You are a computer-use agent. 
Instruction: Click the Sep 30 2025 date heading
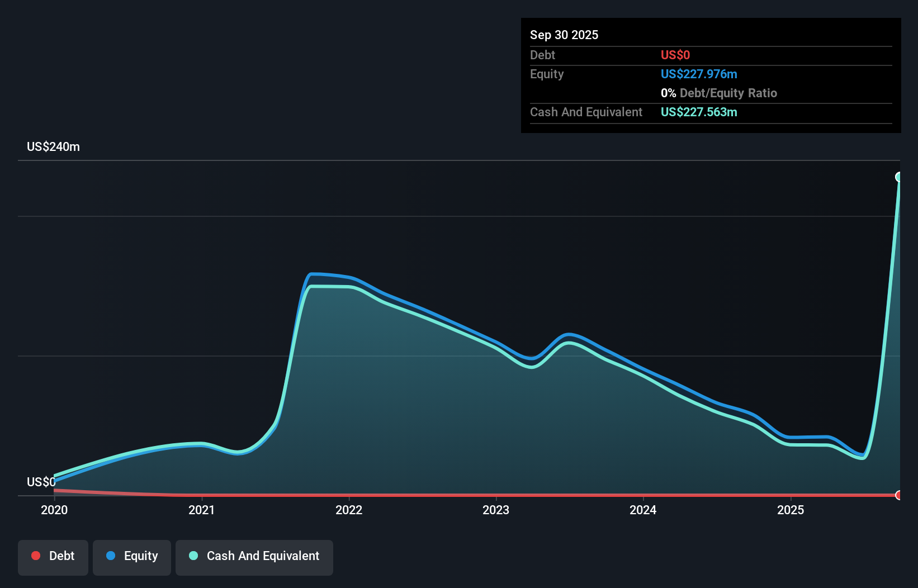(x=564, y=35)
